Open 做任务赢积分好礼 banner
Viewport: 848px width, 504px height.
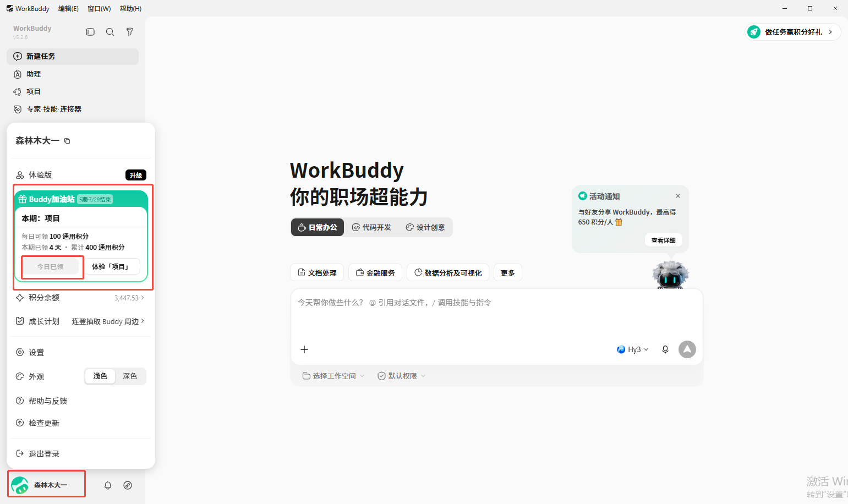(x=793, y=32)
